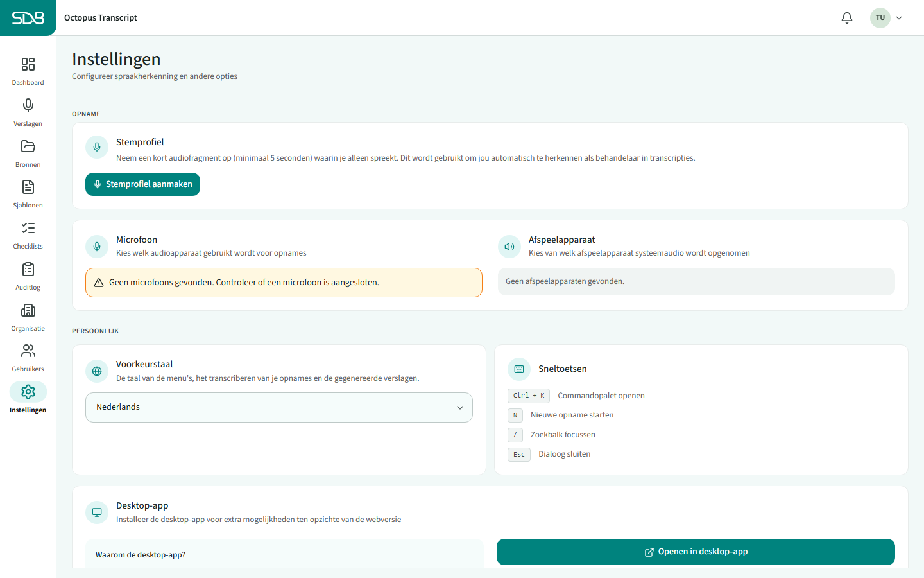The image size is (924, 578).
Task: Open the Auditlog clipboard icon
Action: pos(28,269)
